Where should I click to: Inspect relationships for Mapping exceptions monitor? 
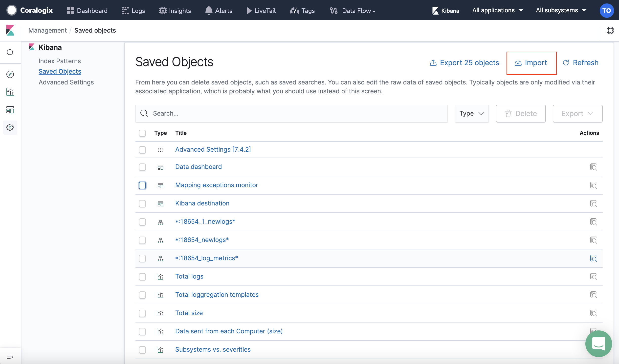[594, 185]
